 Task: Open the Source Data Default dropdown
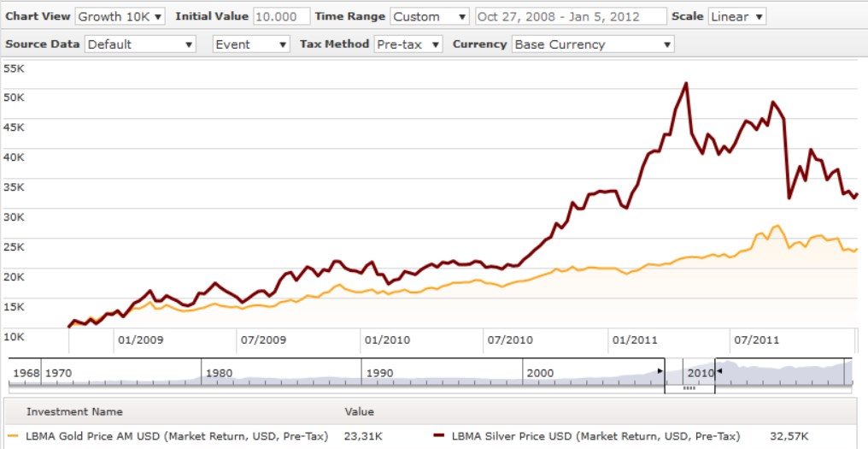click(140, 44)
